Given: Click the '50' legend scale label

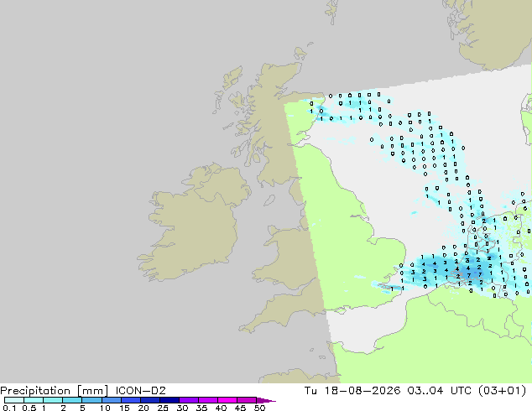Looking at the screenshot, I should (x=259, y=408).
